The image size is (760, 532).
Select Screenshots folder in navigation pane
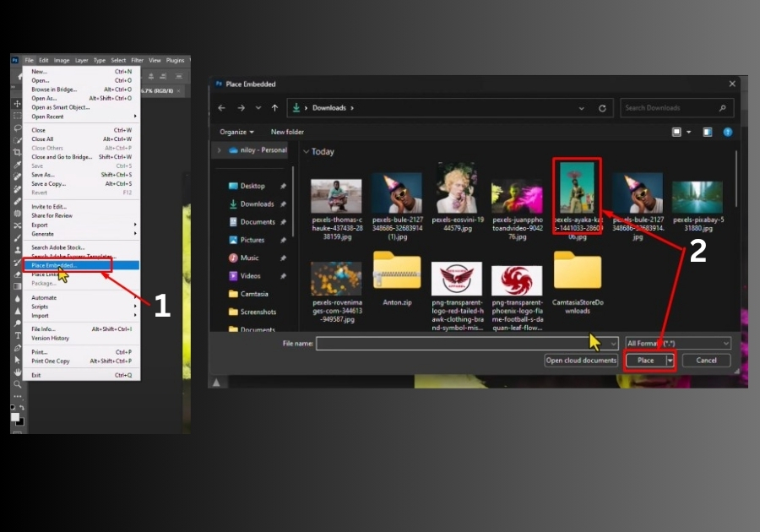[258, 312]
